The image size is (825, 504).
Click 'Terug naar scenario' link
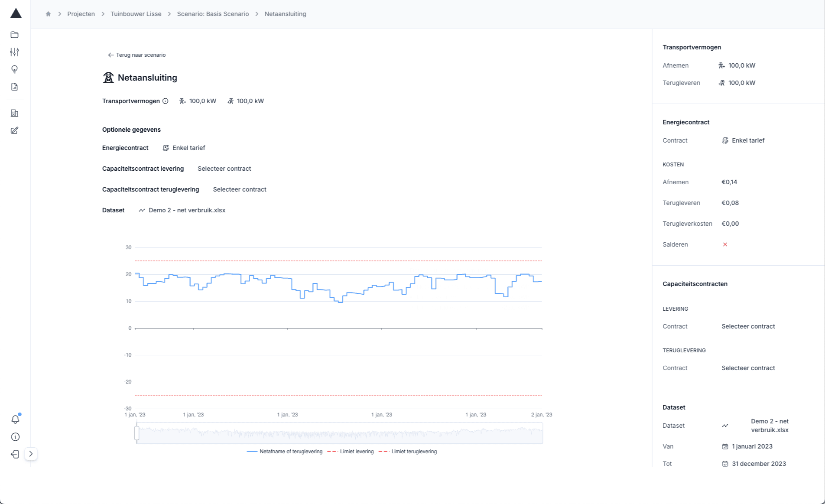point(137,55)
